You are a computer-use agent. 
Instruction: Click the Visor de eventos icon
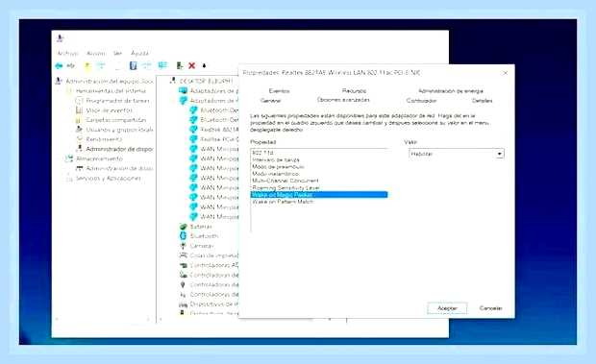(79, 110)
